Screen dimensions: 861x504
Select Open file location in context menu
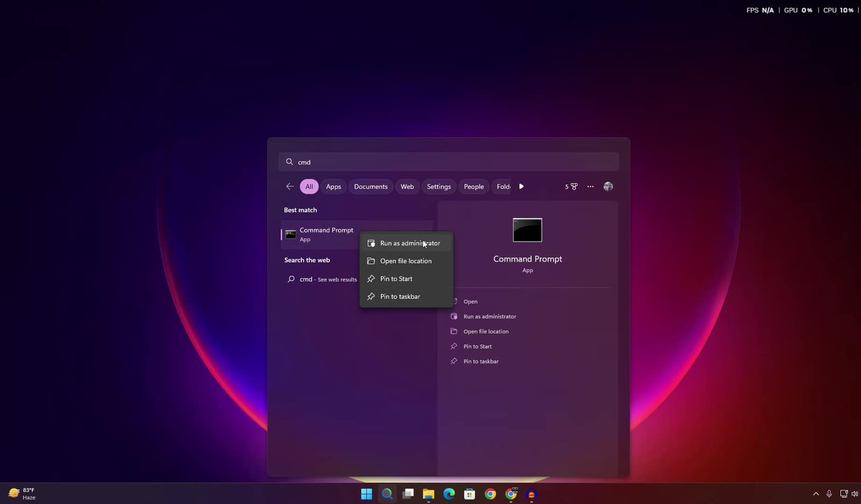pos(406,261)
